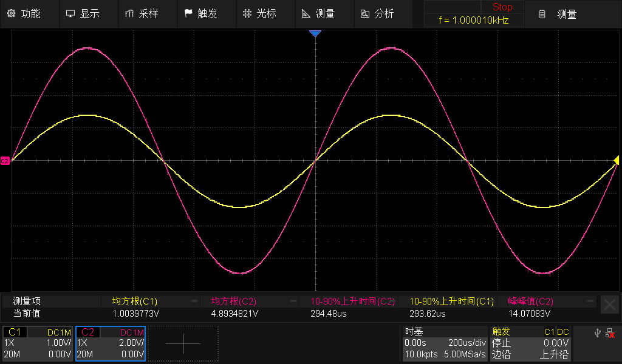Viewport: 622px width, 364px height.
Task: Open the 时基 timebase settings box
Action: (x=445, y=343)
